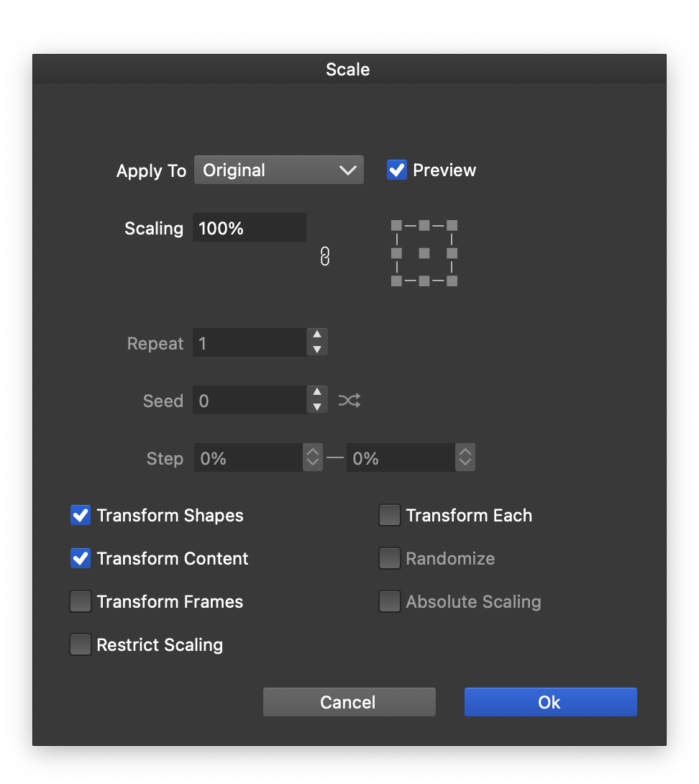
Task: Decrease the Seed value with down arrow
Action: [317, 407]
